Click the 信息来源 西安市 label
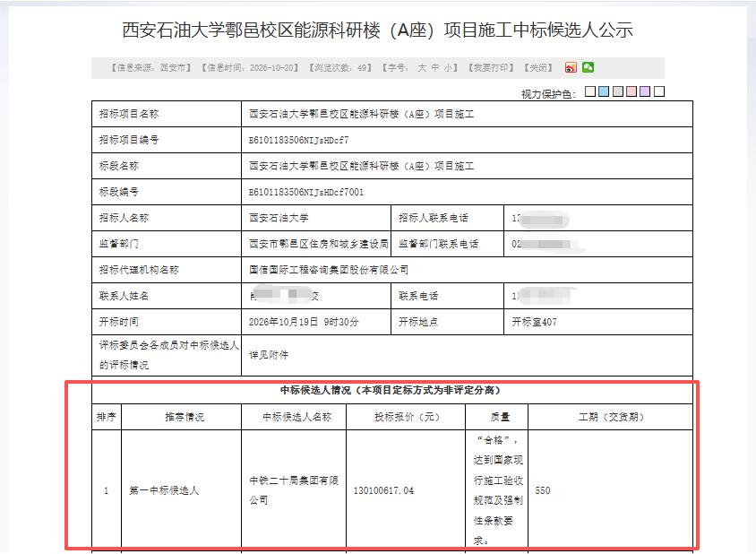Viewport: 756px width, 554px height. [x=151, y=68]
